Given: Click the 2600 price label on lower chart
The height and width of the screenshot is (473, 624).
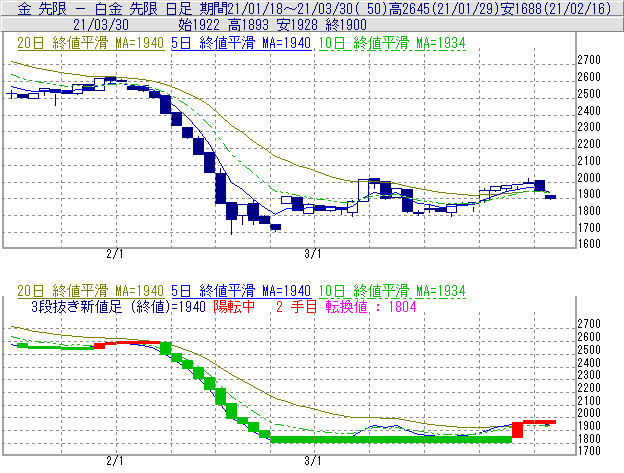Looking at the screenshot, I should pyautogui.click(x=589, y=337).
